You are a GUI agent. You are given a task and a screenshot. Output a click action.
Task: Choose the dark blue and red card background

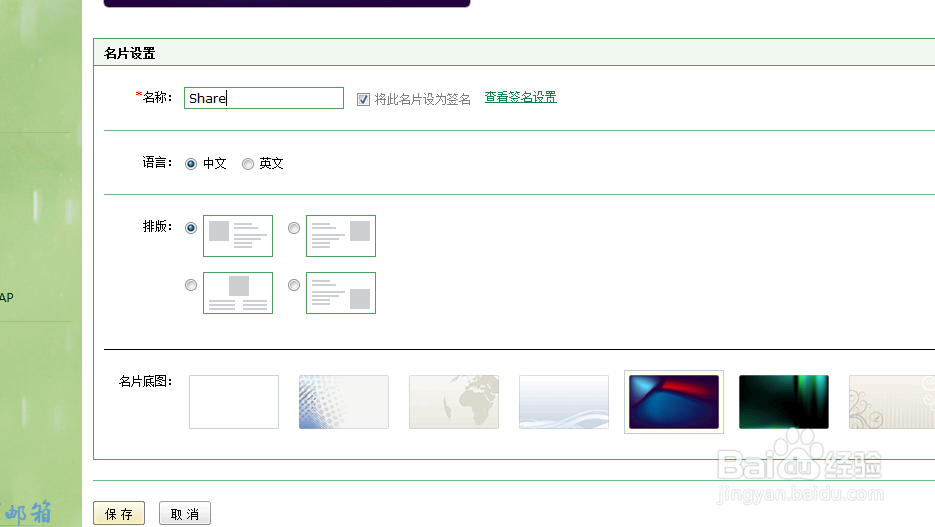674,402
